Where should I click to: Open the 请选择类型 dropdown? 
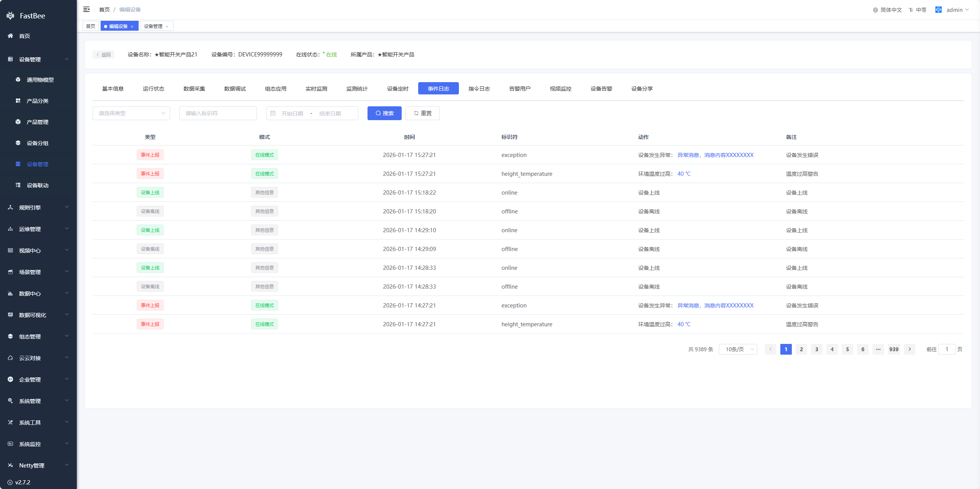coord(131,113)
